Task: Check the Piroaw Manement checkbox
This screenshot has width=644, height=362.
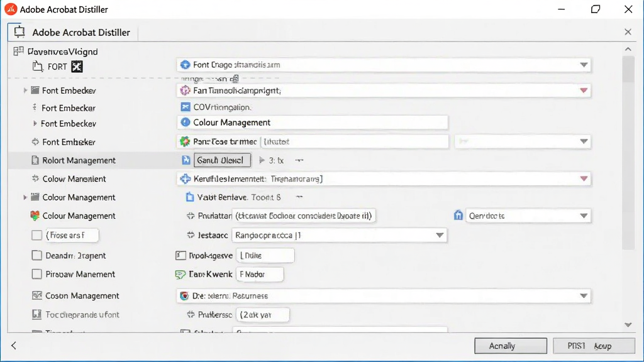Action: tap(37, 274)
